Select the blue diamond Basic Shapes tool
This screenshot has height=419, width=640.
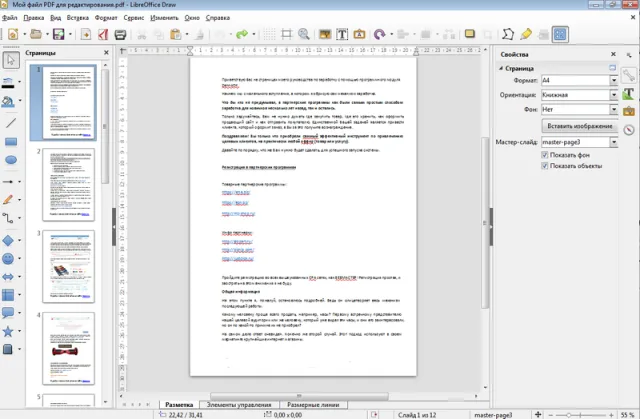8,240
